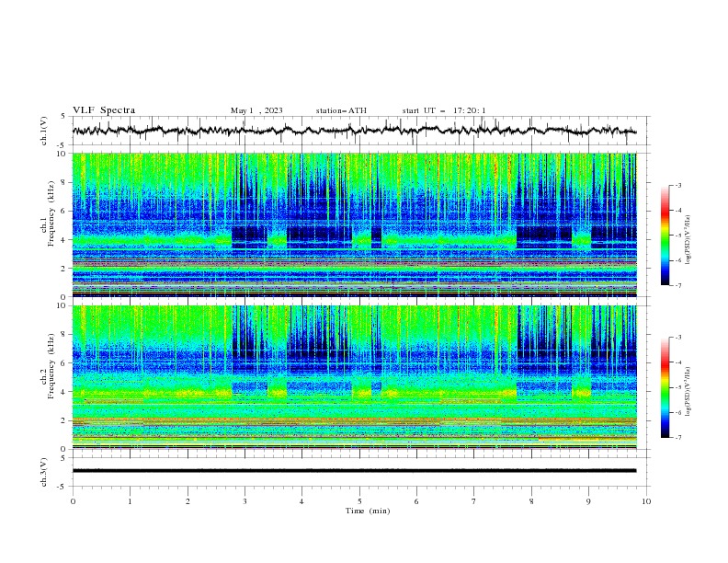Click the 'VLF Spectra' title text
Image resolution: width=728 pixels, height=563 pixels.
104,110
